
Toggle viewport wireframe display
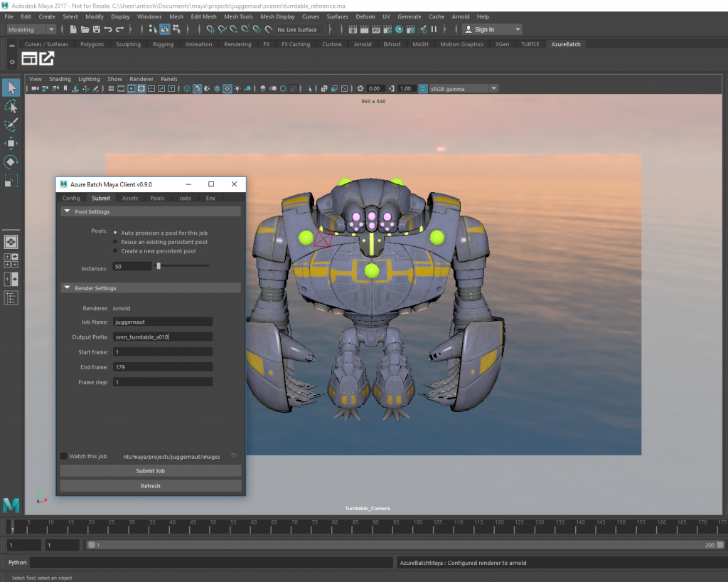187,89
